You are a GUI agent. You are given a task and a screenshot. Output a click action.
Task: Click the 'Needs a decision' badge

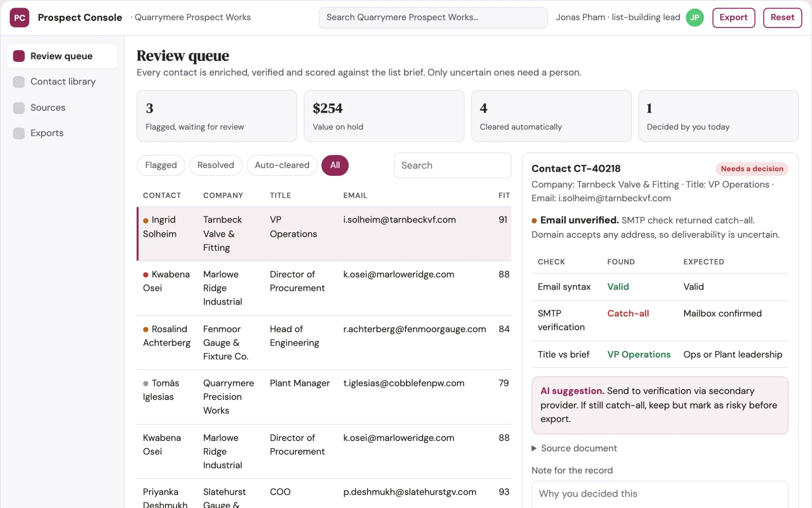752,169
